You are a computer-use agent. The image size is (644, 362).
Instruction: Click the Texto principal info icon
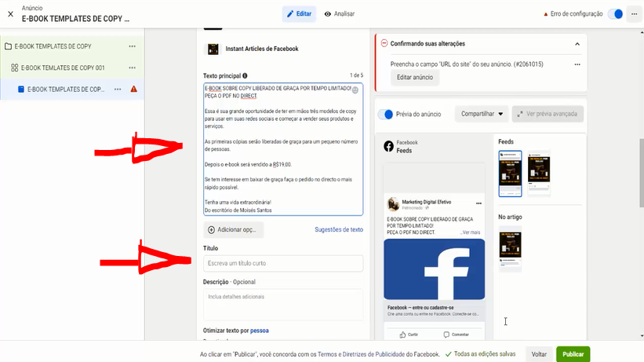coord(245,75)
